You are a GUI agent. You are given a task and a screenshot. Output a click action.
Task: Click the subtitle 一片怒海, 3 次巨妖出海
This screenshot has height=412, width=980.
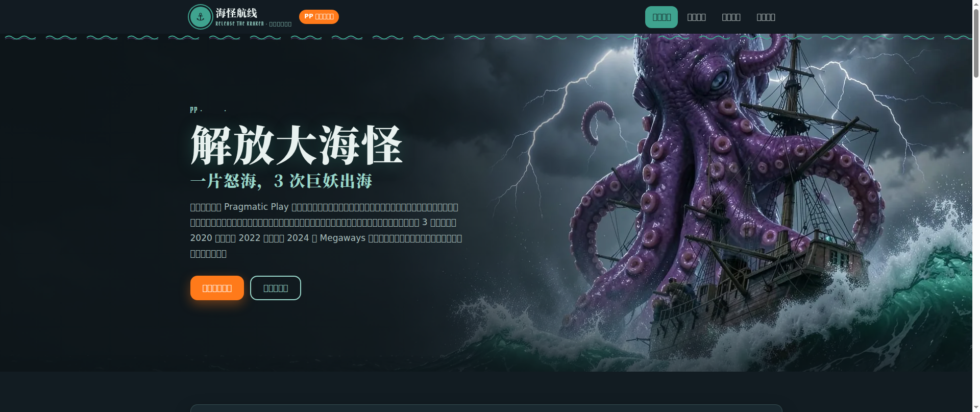(x=281, y=181)
